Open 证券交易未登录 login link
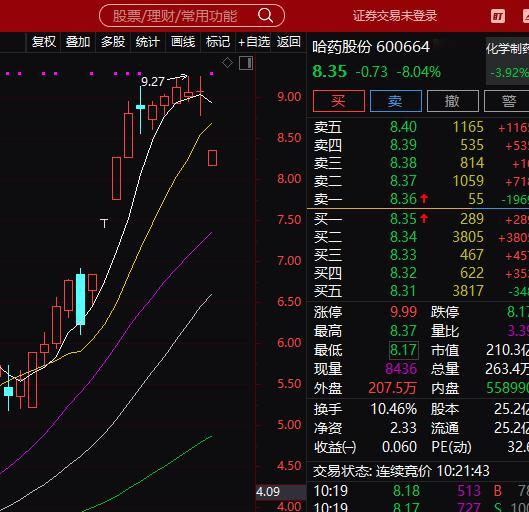 point(395,16)
